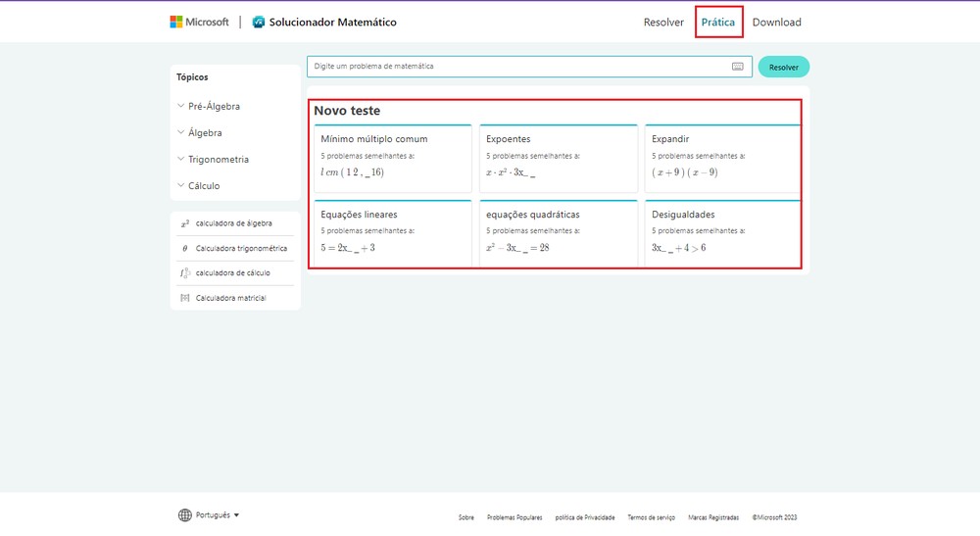The height and width of the screenshot is (536, 980).
Task: Click the Calculadora matricial icon
Action: click(x=184, y=298)
